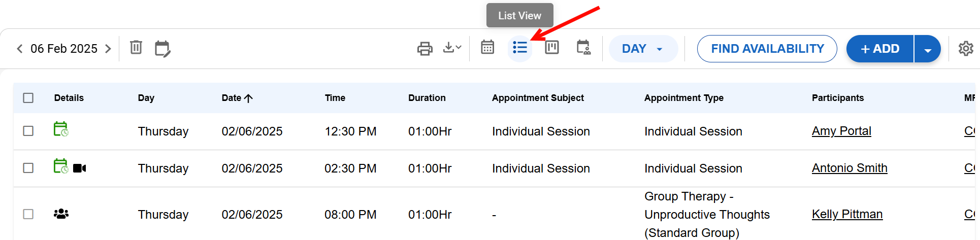The height and width of the screenshot is (240, 980).
Task: Click the FIND AVAILABILITY button
Action: tap(767, 49)
